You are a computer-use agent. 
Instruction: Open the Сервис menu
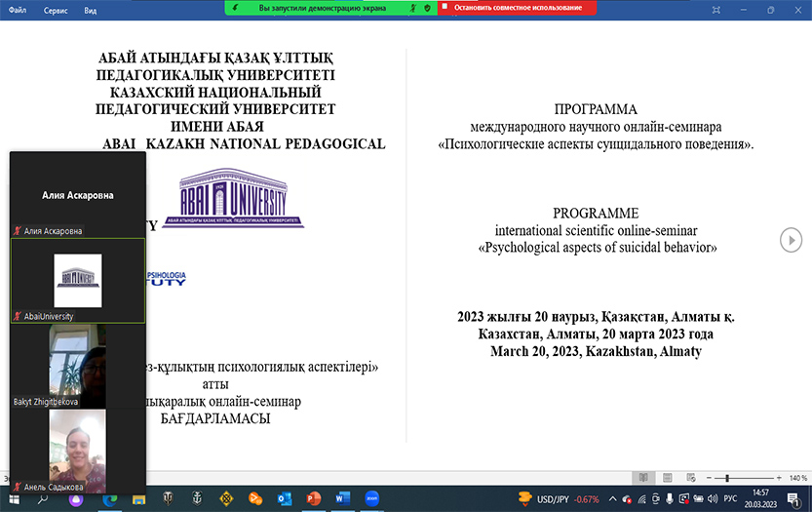click(58, 11)
